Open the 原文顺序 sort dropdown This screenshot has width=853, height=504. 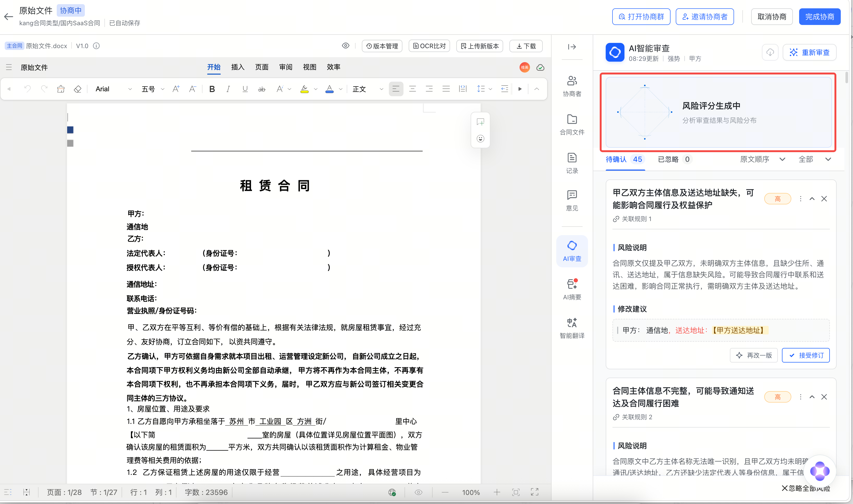(763, 159)
